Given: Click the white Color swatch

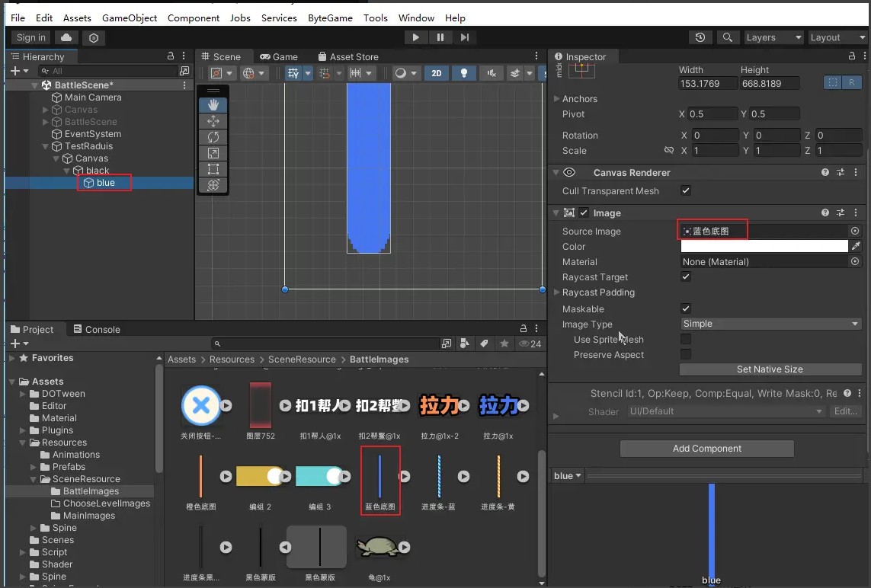Looking at the screenshot, I should [x=764, y=246].
